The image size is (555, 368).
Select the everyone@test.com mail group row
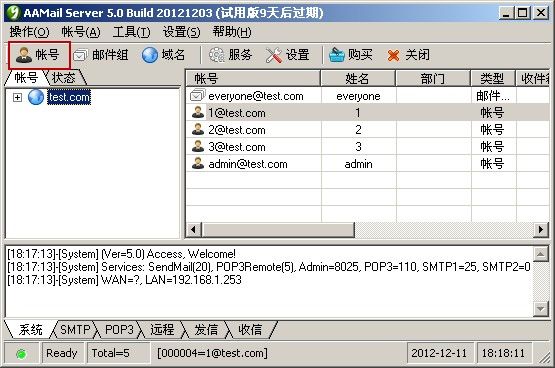click(367, 96)
